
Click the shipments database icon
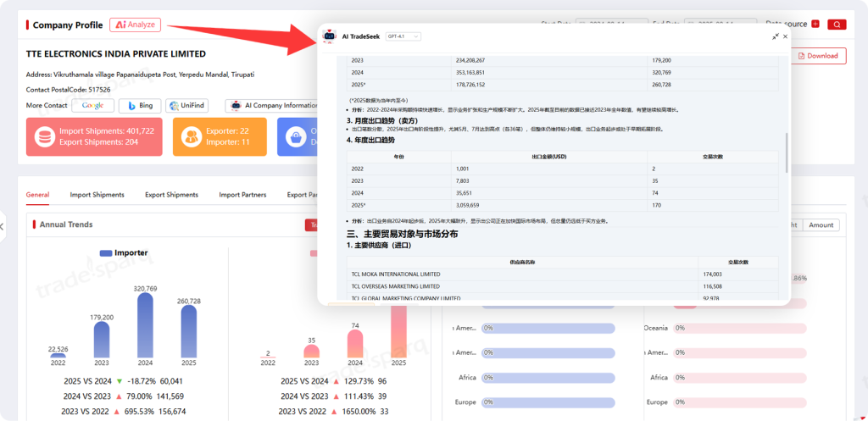(x=44, y=136)
